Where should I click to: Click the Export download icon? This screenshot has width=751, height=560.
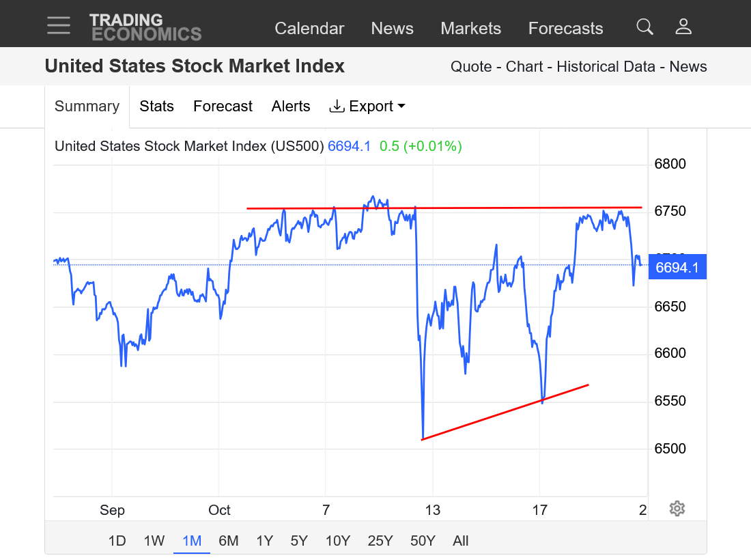(x=337, y=106)
